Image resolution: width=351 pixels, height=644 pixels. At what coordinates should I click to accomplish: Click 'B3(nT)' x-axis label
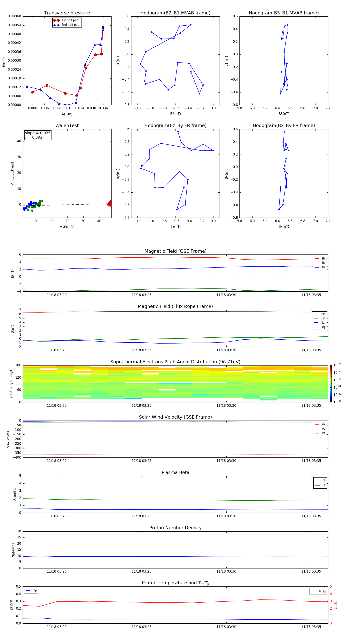[284, 114]
